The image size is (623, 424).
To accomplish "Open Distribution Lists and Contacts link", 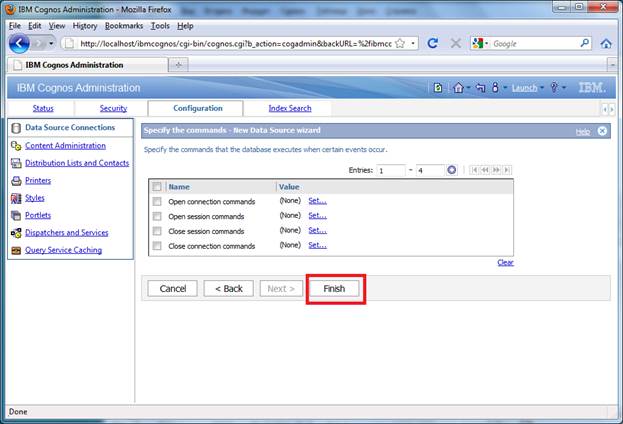I will pos(77,163).
